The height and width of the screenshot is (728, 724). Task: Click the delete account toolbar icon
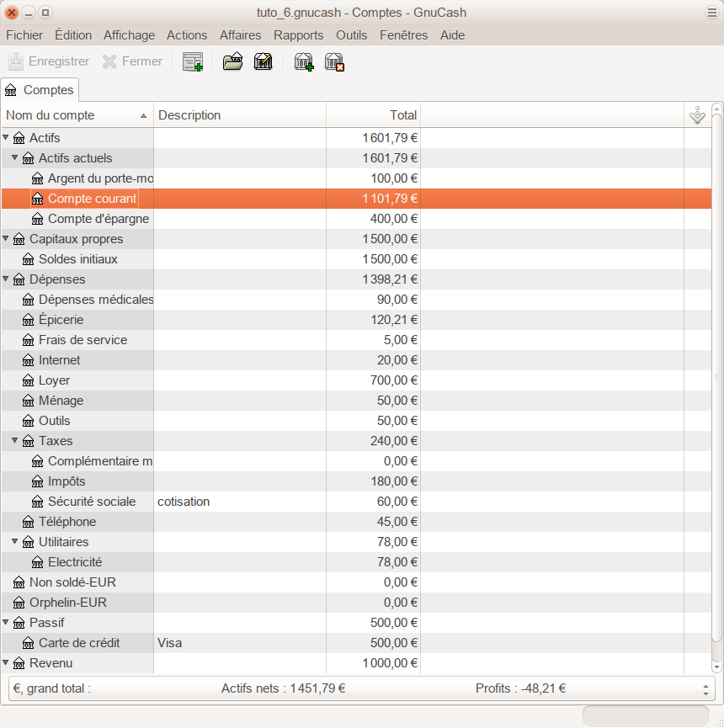(x=335, y=61)
